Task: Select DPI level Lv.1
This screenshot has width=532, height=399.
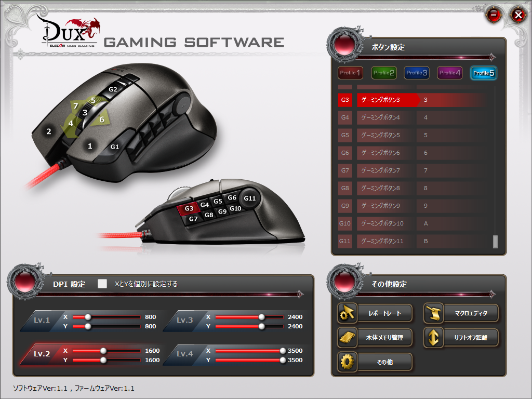Action: tap(42, 320)
